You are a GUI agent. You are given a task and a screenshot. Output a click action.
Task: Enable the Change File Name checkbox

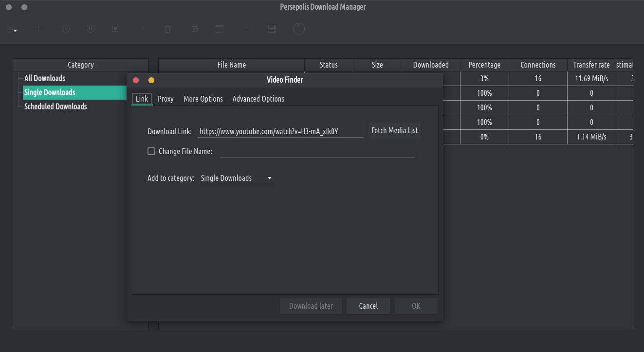(x=151, y=151)
